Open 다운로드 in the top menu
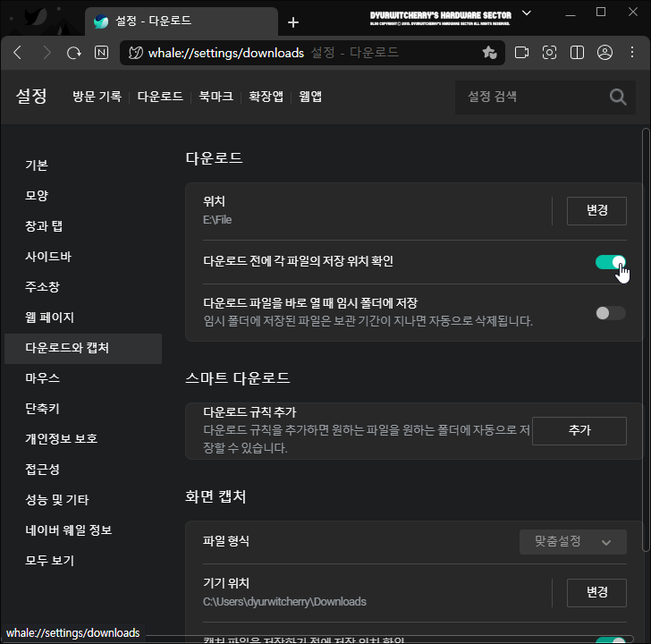Viewport: 651px width, 644px height. tap(160, 97)
